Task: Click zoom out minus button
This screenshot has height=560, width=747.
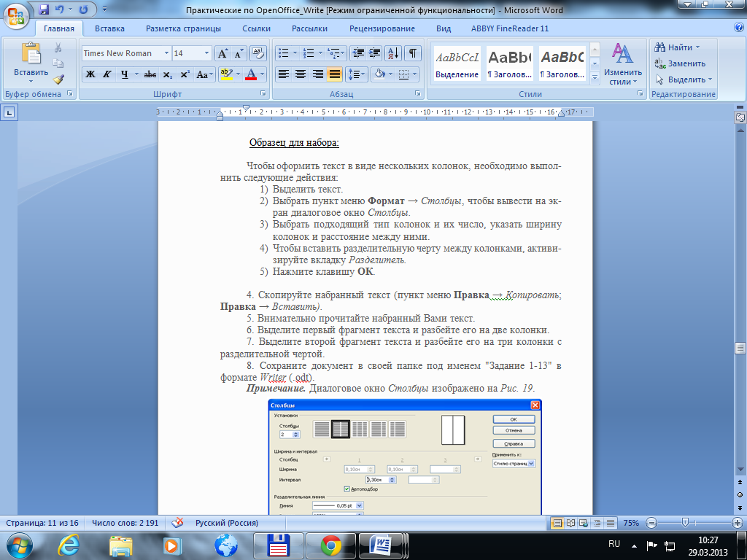Action: (651, 523)
